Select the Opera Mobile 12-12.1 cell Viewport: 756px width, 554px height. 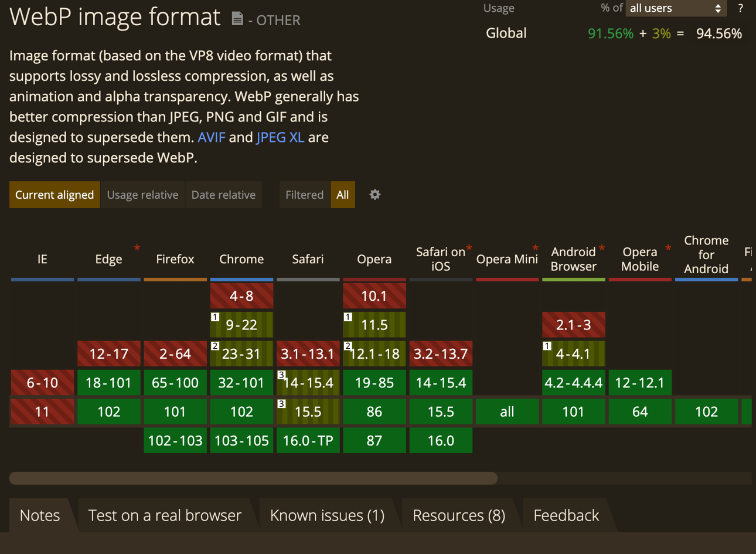coord(640,383)
